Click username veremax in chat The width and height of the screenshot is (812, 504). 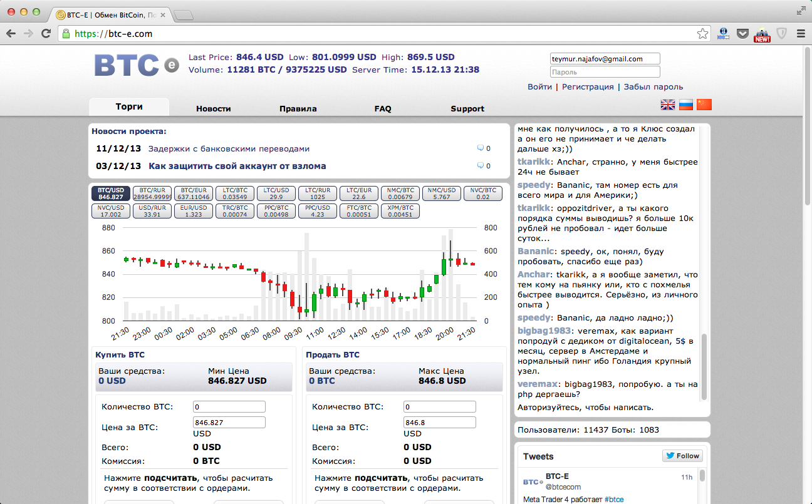(x=538, y=384)
